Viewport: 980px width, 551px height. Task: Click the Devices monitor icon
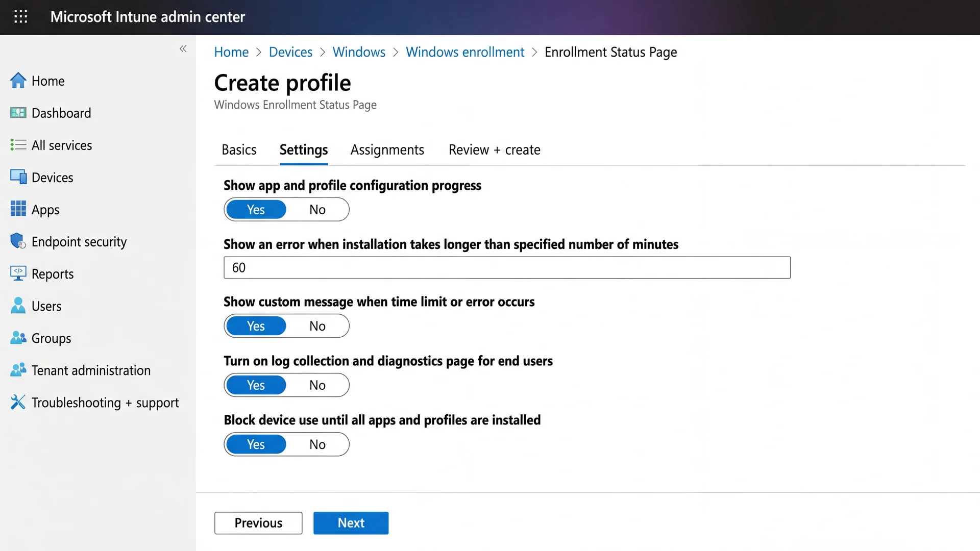click(x=18, y=177)
